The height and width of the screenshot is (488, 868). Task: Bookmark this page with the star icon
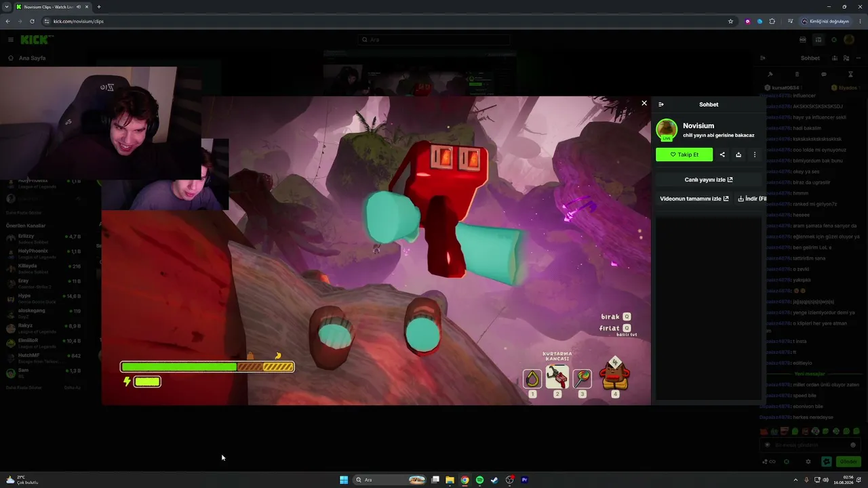tap(730, 21)
